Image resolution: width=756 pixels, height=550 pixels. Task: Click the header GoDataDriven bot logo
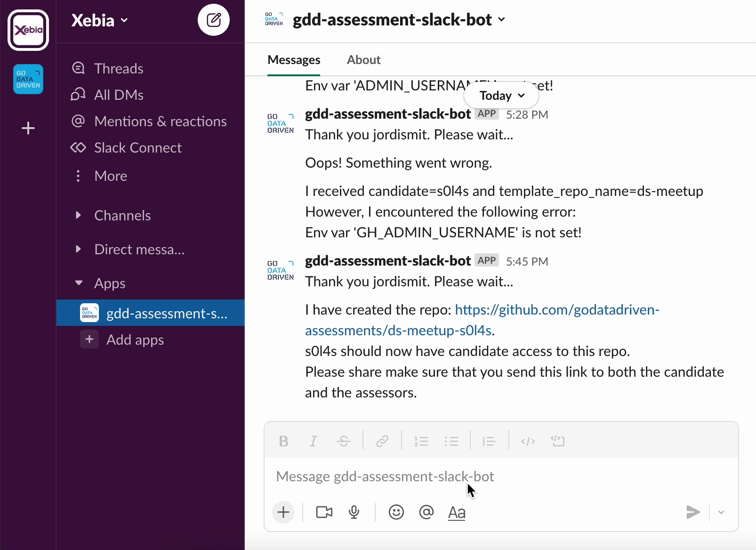tap(274, 19)
